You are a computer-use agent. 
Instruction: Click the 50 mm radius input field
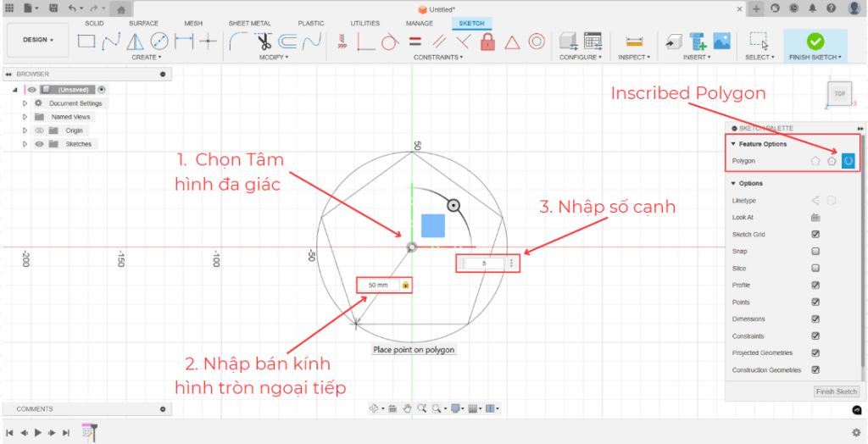click(x=378, y=286)
